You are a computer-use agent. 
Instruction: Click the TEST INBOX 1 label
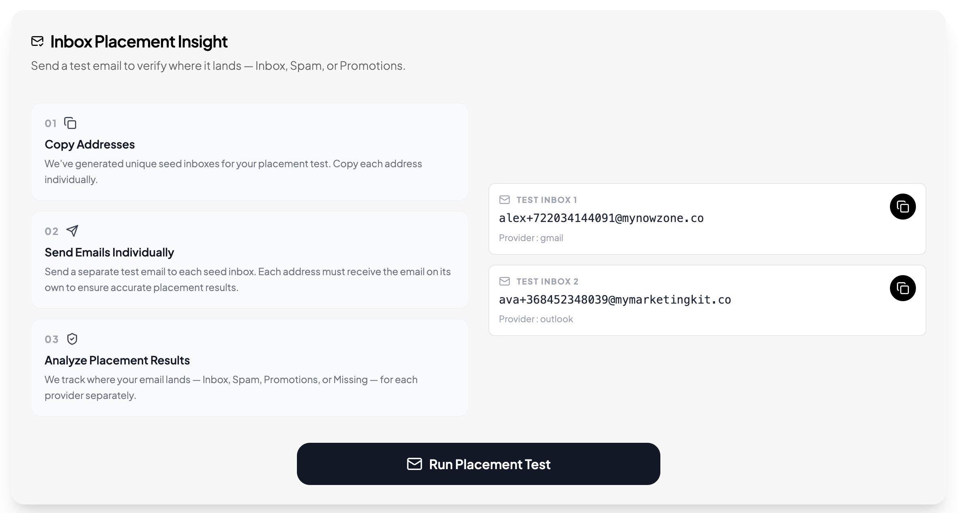pyautogui.click(x=546, y=200)
